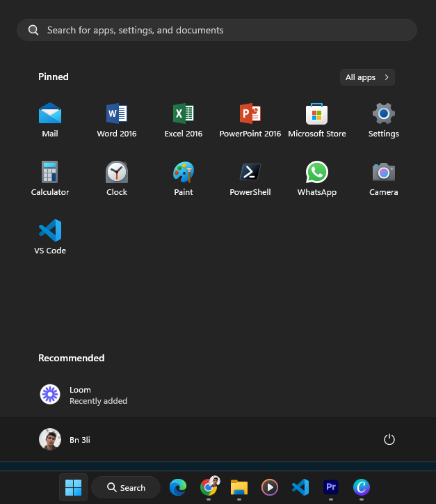Open Microsoft Edge from the taskbar

(x=178, y=487)
